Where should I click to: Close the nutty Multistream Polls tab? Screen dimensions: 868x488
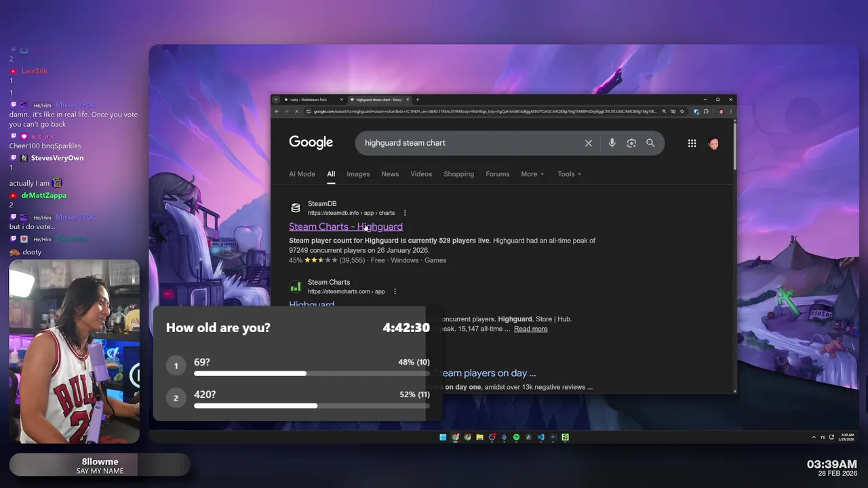pyautogui.click(x=342, y=100)
